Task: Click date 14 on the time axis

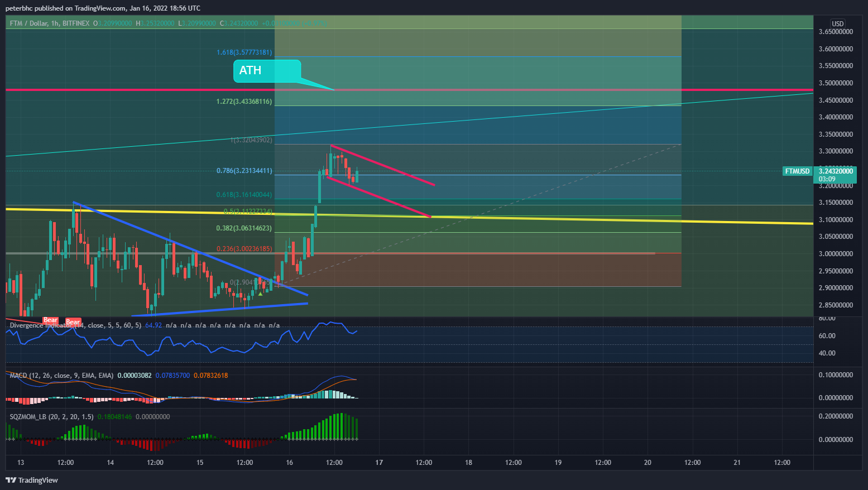Action: tap(111, 463)
